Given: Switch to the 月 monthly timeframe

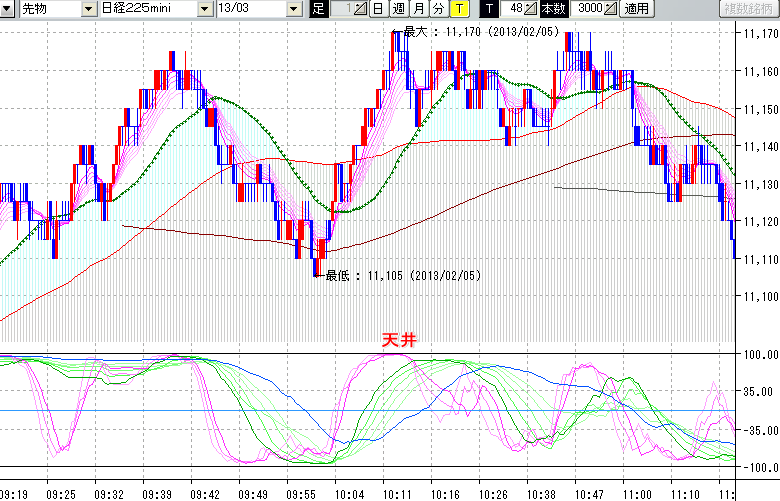Looking at the screenshot, I should click(x=418, y=9).
